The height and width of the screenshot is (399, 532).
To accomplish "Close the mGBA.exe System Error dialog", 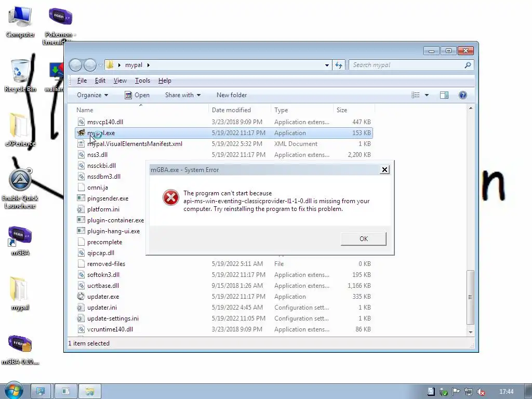I will [x=384, y=170].
